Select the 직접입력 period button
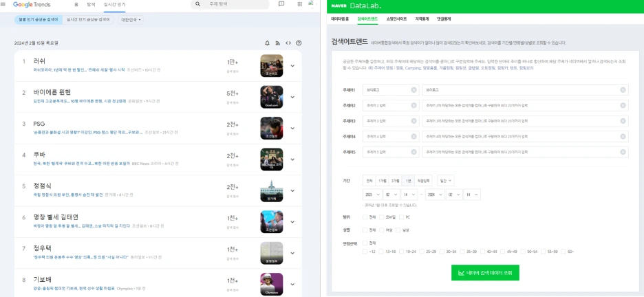 (423, 181)
